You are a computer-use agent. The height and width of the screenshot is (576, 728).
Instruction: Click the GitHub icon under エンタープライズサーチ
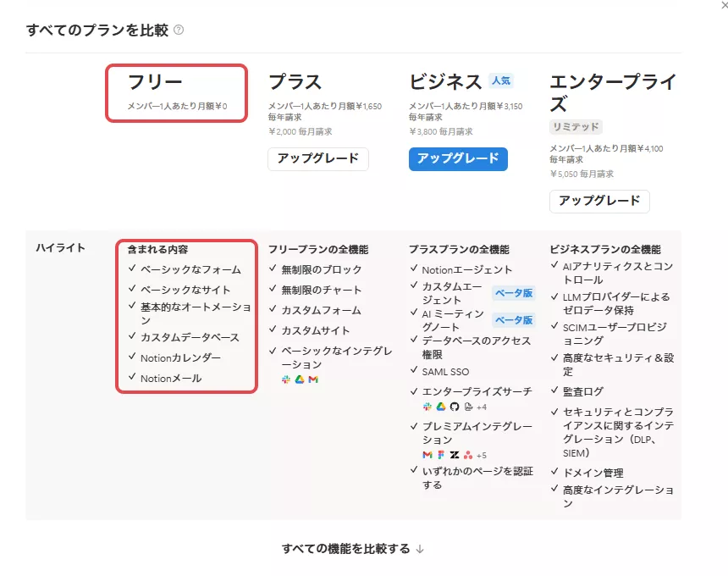(x=455, y=407)
